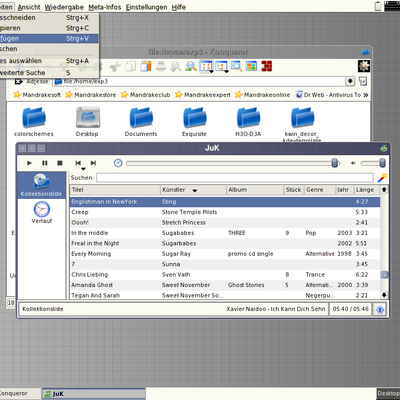Click the clock icon beside the seek bar

click(118, 163)
